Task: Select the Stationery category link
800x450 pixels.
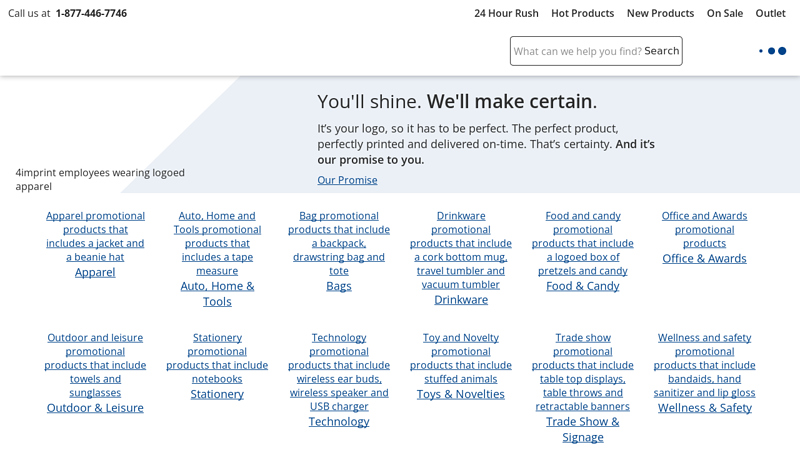Action: coord(217,394)
